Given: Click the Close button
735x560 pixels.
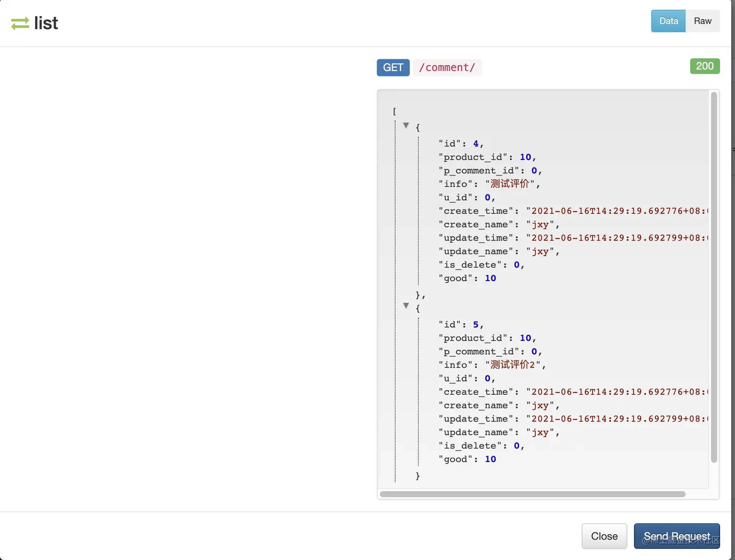Looking at the screenshot, I should (x=604, y=536).
